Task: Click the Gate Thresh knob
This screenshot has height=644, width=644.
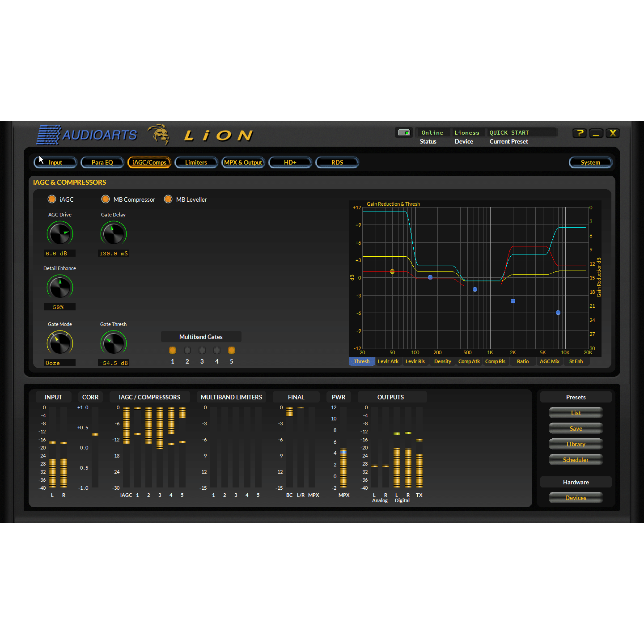Action: pos(114,343)
